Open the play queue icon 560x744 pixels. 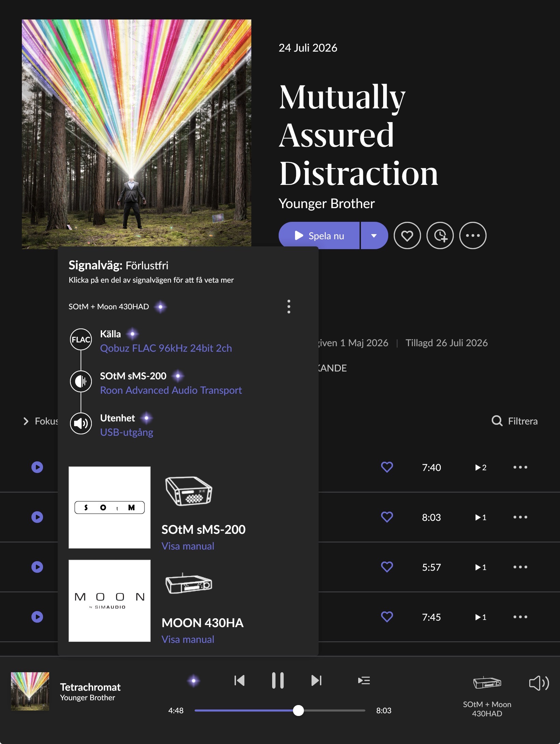pos(364,680)
